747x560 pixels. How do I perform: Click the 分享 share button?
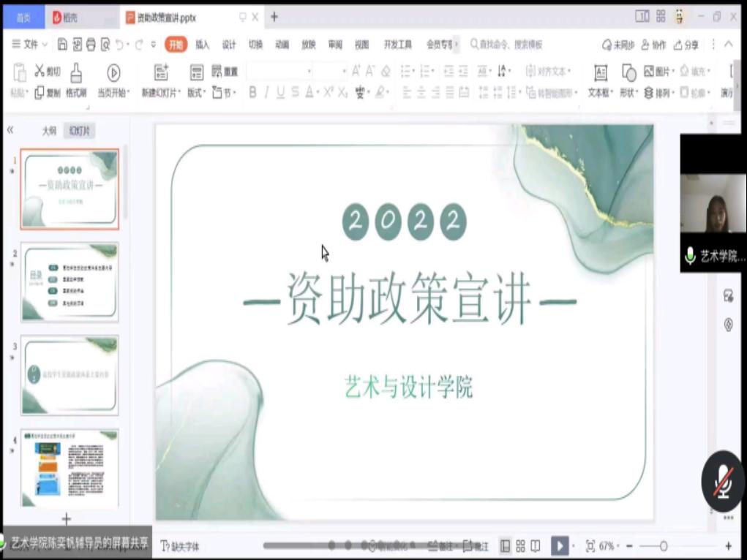click(686, 45)
